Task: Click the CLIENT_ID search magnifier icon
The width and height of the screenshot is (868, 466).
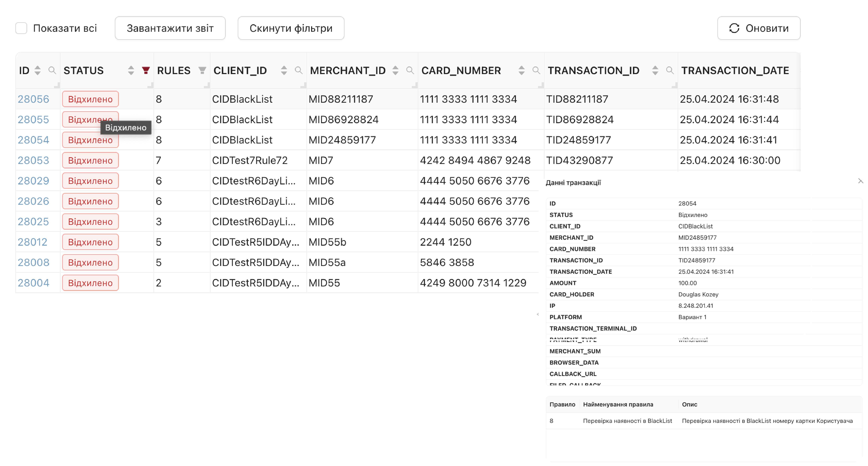Action: point(299,70)
